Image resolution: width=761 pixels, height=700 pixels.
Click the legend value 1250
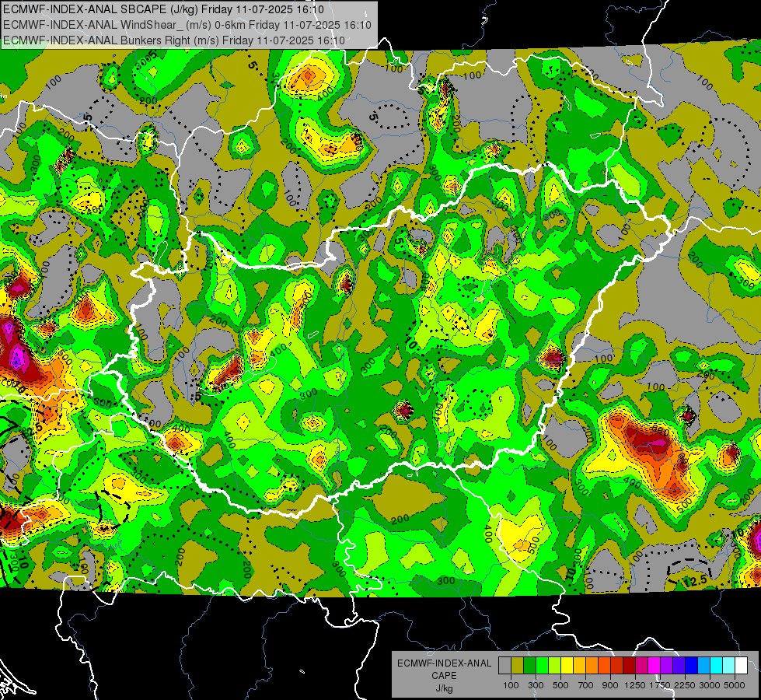tap(635, 685)
